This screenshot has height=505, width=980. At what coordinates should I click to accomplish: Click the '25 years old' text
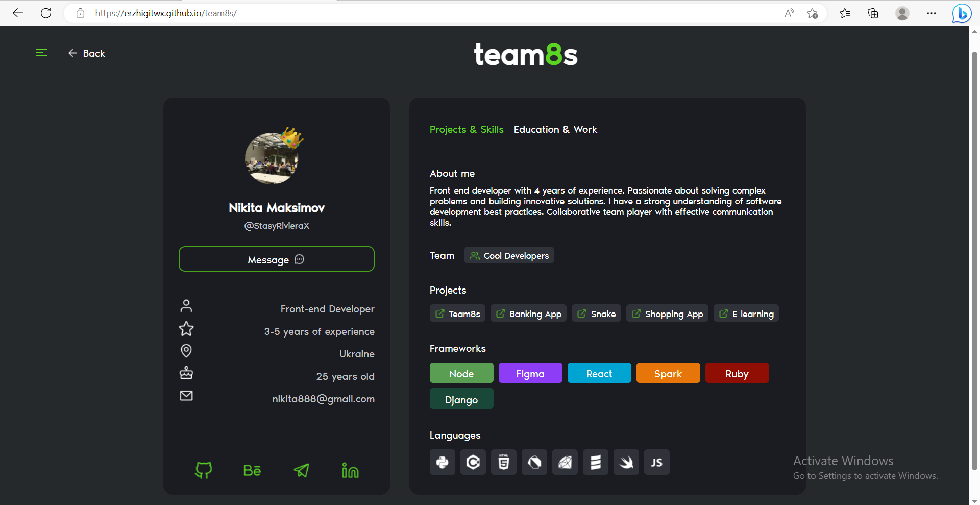[345, 376]
